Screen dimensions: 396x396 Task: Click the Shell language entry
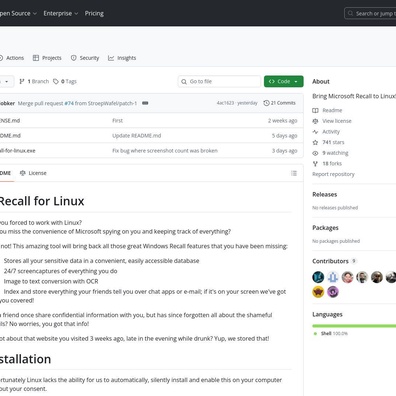[331, 333]
